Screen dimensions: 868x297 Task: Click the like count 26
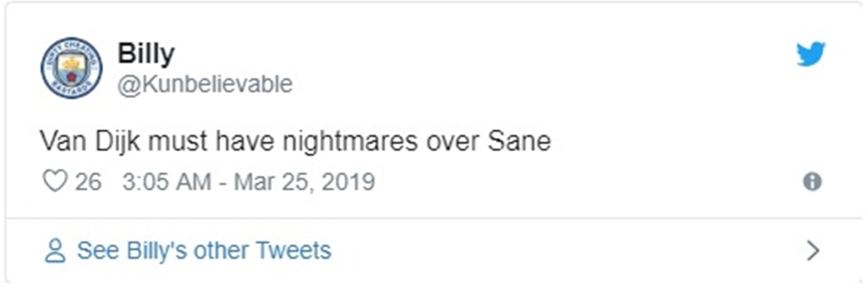click(89, 181)
